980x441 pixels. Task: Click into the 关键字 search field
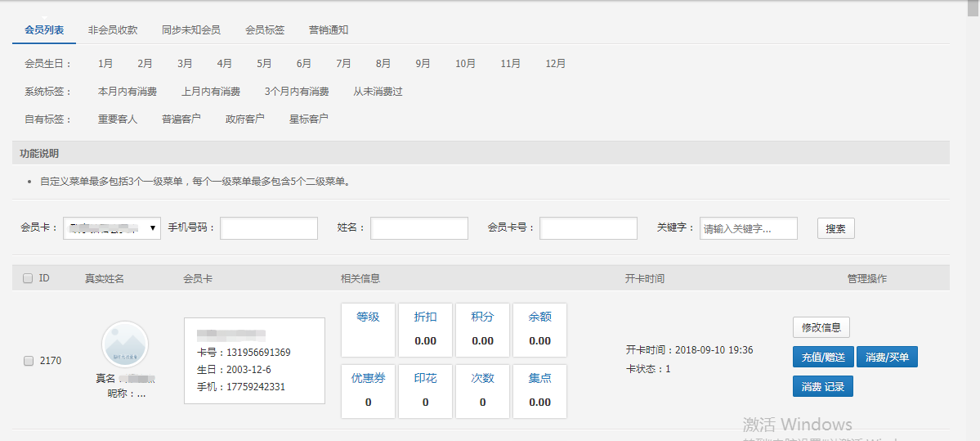748,228
